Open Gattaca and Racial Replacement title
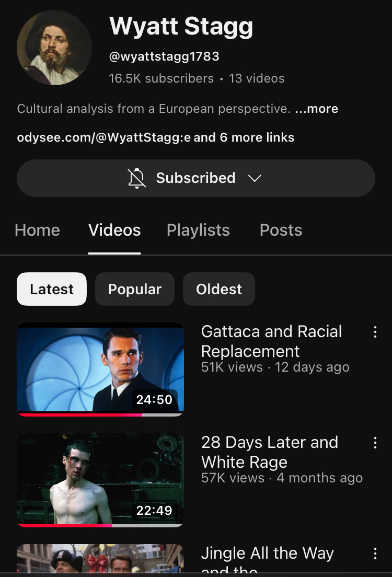Image resolution: width=392 pixels, height=577 pixels. coord(272,341)
